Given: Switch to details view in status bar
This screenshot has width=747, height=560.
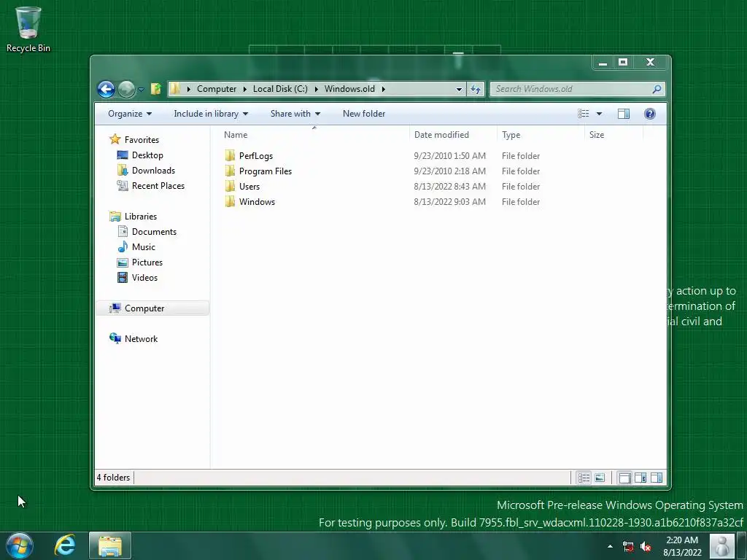Looking at the screenshot, I should 584,478.
